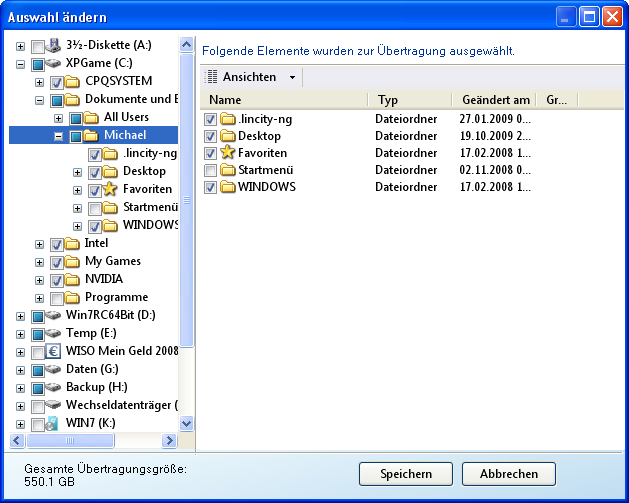Expand the Win7RC64Bit (D:) drive node
Viewport: 629px width, 503px height.
[20, 316]
